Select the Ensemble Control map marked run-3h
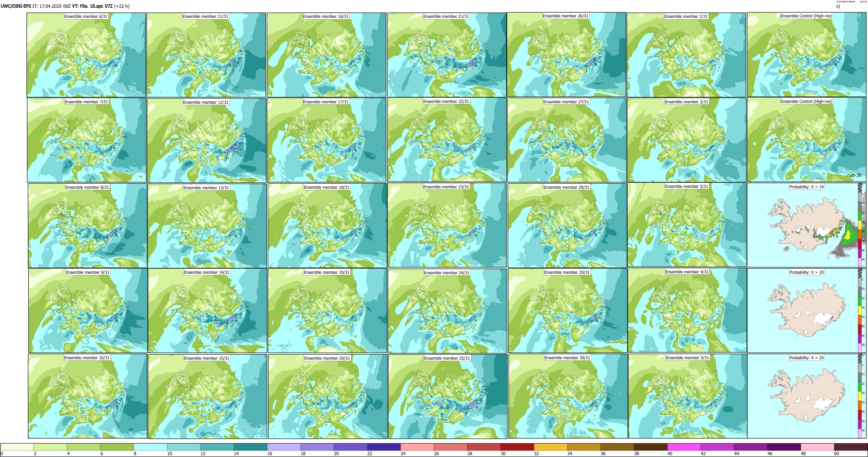This screenshot has height=457, width=868. [x=806, y=140]
